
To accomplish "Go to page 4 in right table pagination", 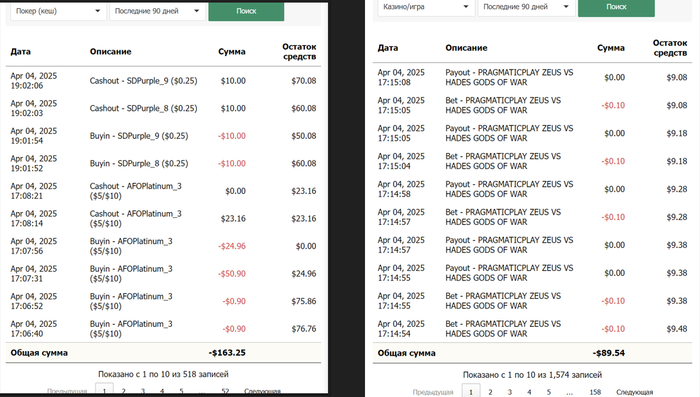I will coord(529,392).
